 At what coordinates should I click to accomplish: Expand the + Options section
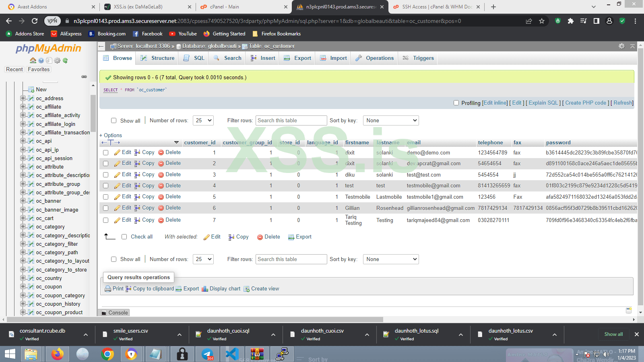point(111,136)
